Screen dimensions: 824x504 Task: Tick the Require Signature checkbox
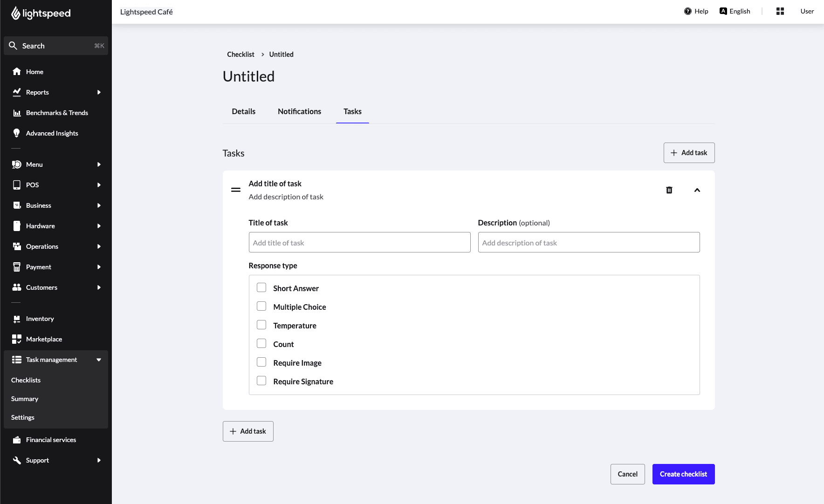(261, 381)
